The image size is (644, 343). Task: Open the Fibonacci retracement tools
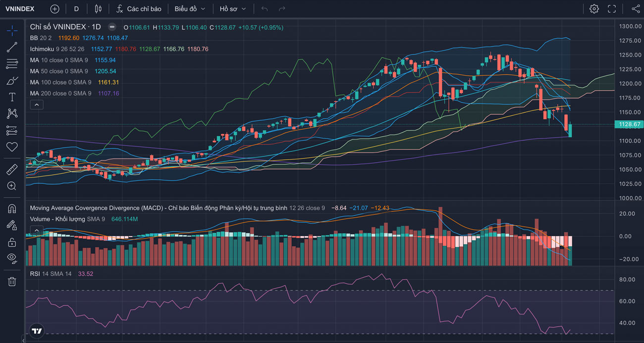pyautogui.click(x=12, y=64)
